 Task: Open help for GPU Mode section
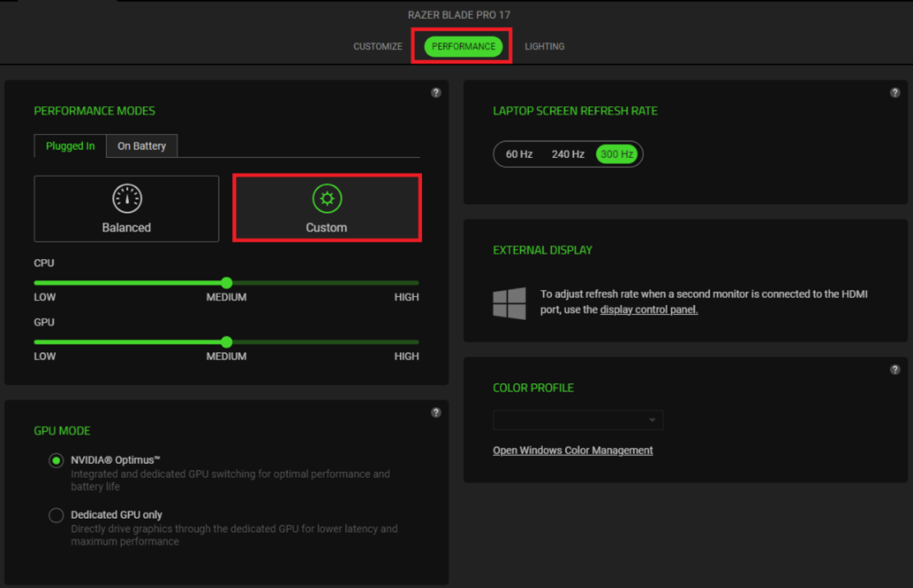(x=436, y=412)
